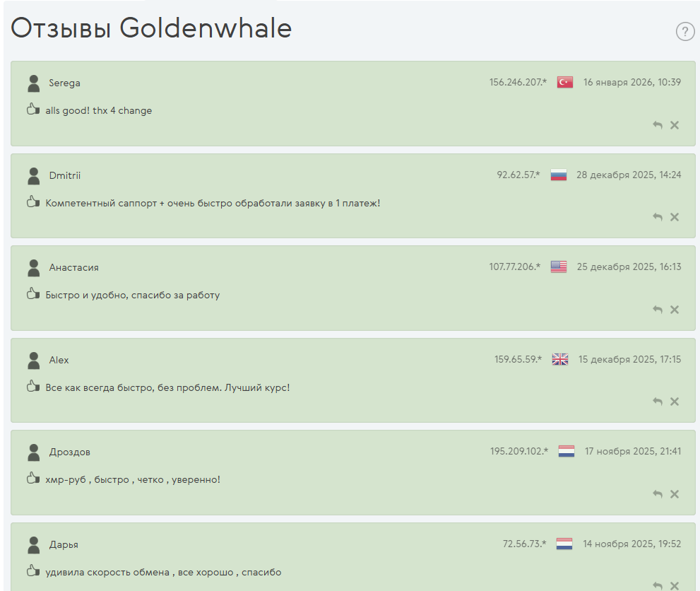Click the US flag on Анастасия's review
700x591 pixels.
(559, 267)
